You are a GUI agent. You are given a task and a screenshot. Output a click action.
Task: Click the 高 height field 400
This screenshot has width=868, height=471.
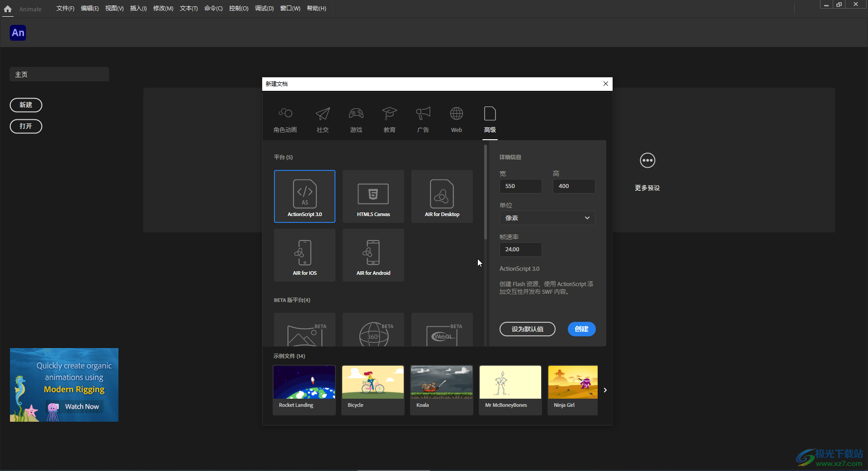574,186
